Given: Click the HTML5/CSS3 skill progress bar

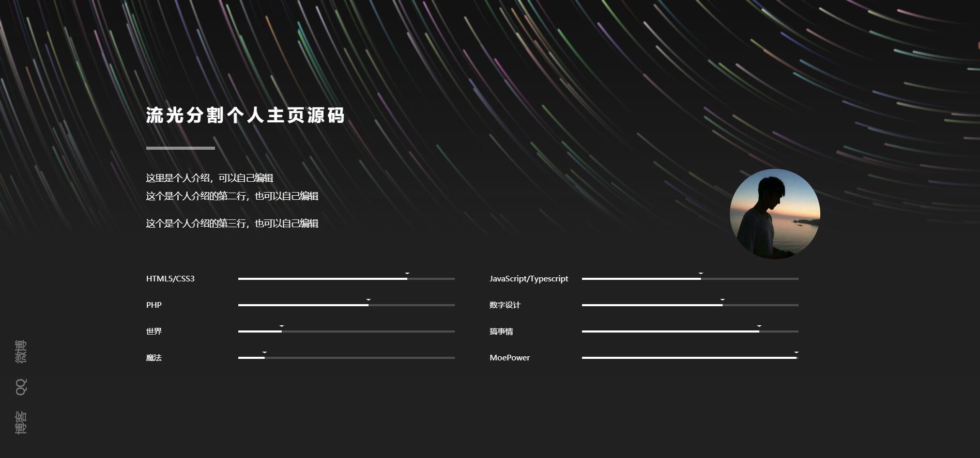Looking at the screenshot, I should [346, 279].
